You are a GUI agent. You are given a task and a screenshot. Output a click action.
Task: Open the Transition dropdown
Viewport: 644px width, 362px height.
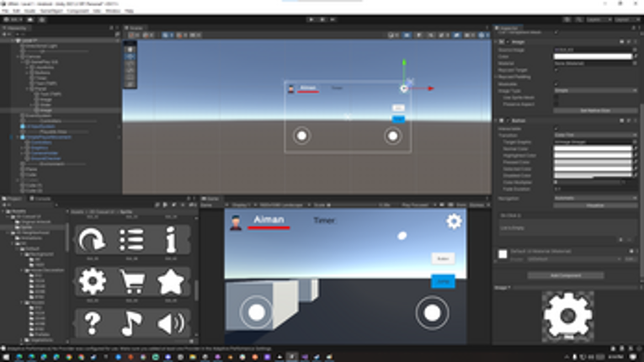[x=595, y=136]
